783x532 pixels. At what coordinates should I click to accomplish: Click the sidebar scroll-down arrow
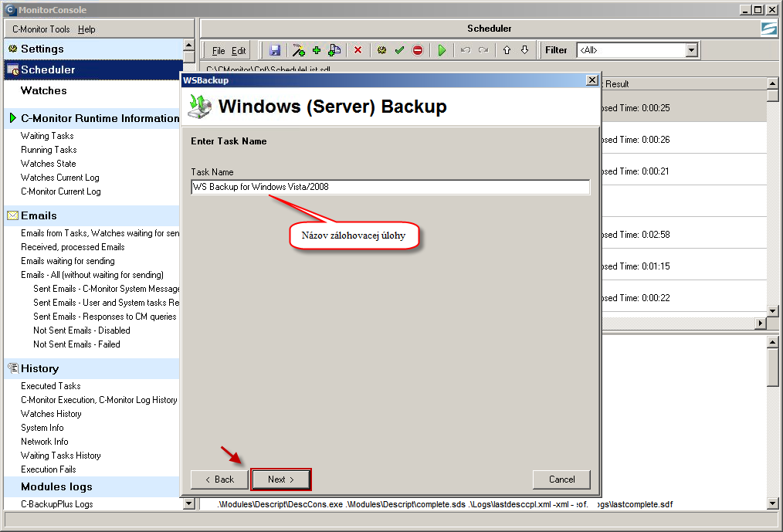point(188,503)
